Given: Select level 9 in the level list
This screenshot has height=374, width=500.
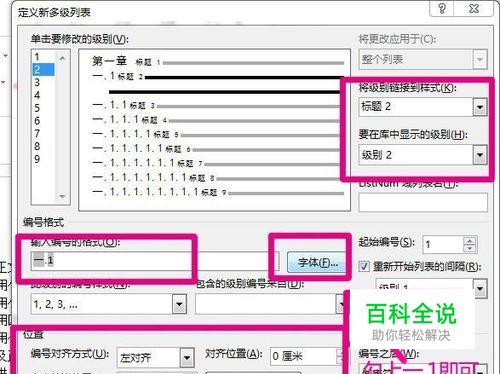Looking at the screenshot, I should (37, 159).
